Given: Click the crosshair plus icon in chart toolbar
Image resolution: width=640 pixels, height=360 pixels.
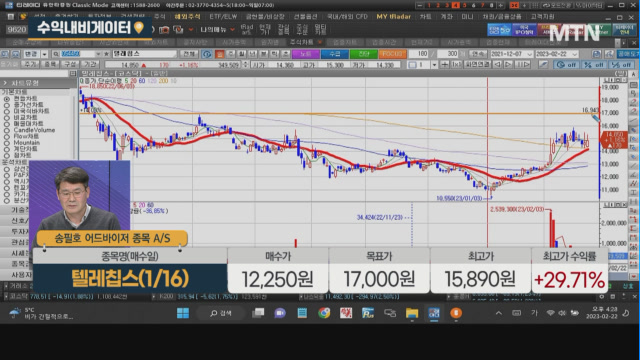Looking at the screenshot, I should [x=444, y=64].
